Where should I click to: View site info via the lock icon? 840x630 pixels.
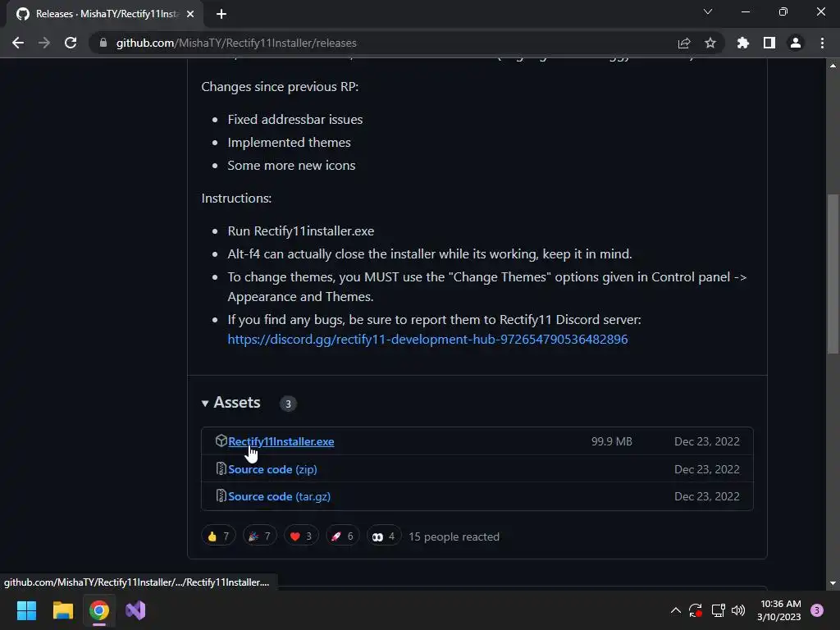pos(103,43)
